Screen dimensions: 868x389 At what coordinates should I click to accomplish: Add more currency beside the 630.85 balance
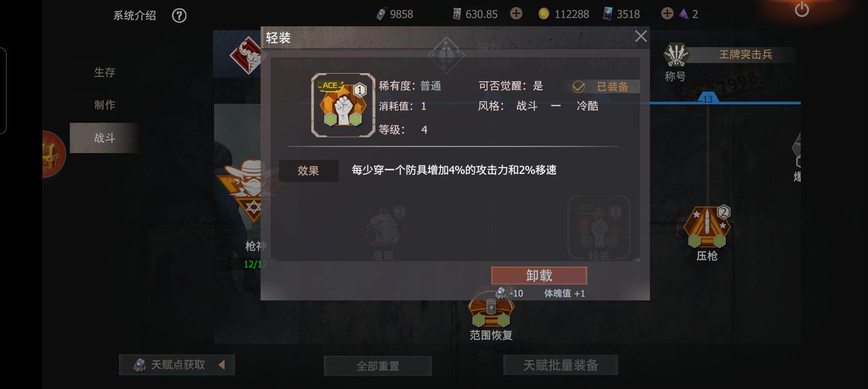pyautogui.click(x=516, y=14)
